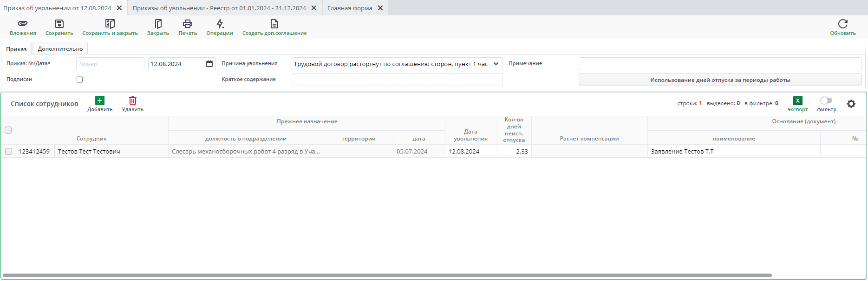Screen dimensions: 868x281
Task: Open table settings gear icon
Action: (x=851, y=104)
